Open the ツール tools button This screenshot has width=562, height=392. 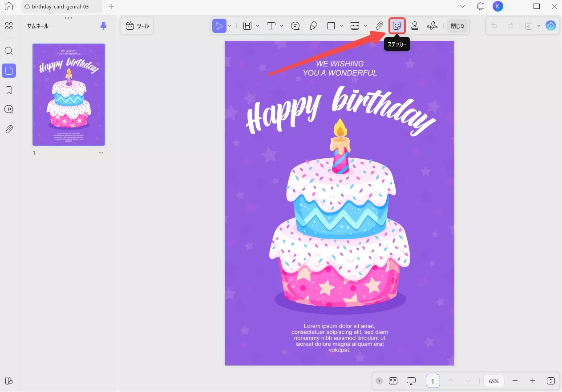point(137,26)
